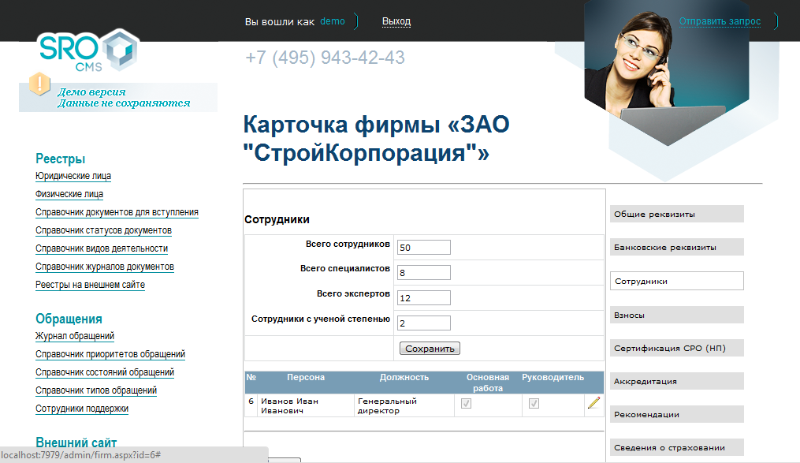Toggle the 'Основная работа' checkbox for Иванов
The width and height of the screenshot is (800, 463).
pos(465,403)
